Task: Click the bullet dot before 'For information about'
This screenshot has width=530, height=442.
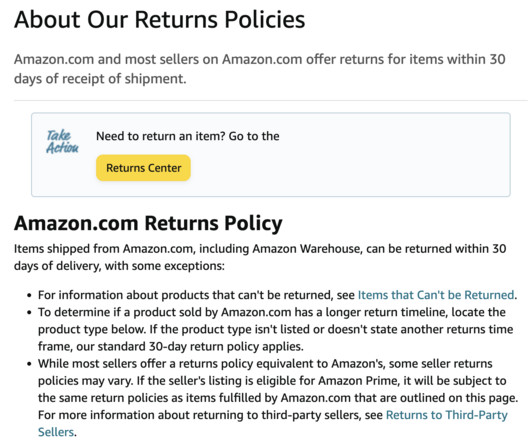Action: tap(29, 296)
